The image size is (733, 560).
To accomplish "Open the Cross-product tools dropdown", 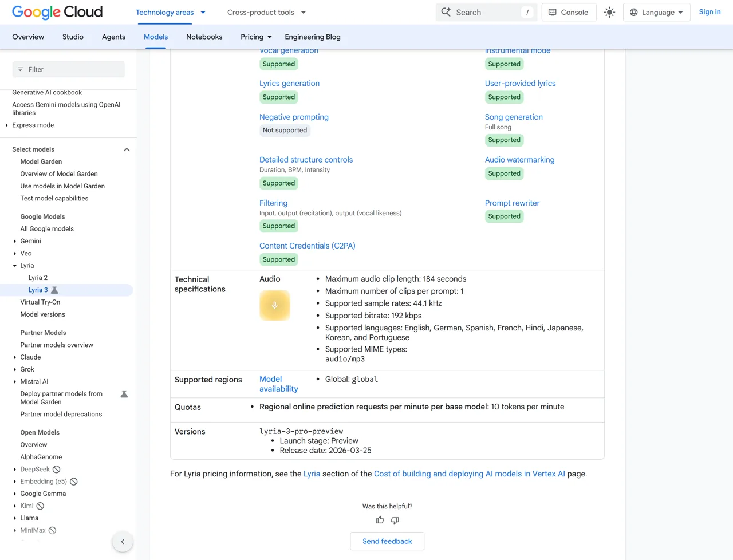I will [267, 12].
